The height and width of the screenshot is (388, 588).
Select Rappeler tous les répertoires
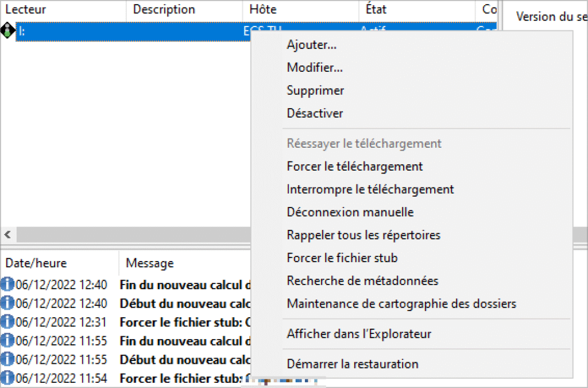[x=363, y=235]
